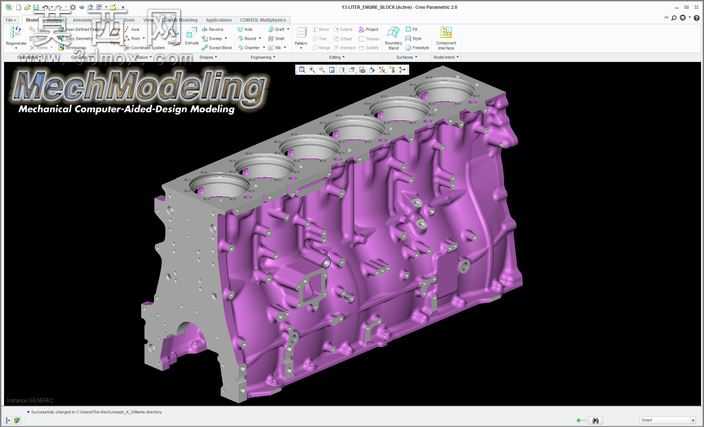The width and height of the screenshot is (704, 427).
Task: Expand the Draft dropdown arrow
Action: coord(288,29)
